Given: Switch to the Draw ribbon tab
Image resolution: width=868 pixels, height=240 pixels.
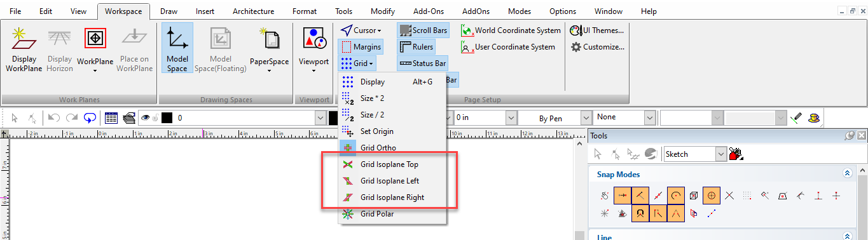Looking at the screenshot, I should point(169,11).
